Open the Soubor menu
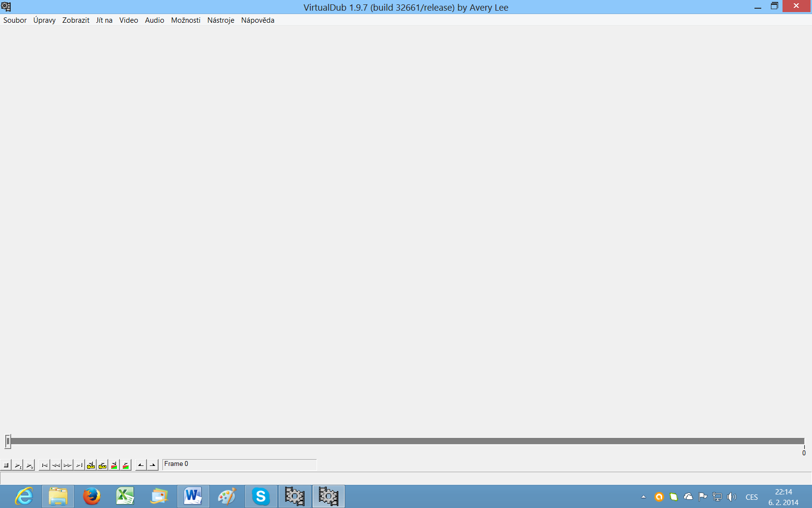The image size is (812, 508). (15, 20)
